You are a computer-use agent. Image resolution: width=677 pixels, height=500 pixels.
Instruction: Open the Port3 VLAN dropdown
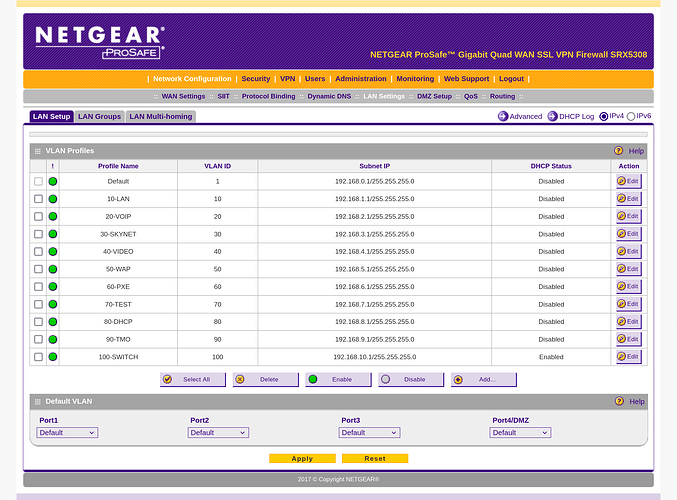(x=370, y=433)
